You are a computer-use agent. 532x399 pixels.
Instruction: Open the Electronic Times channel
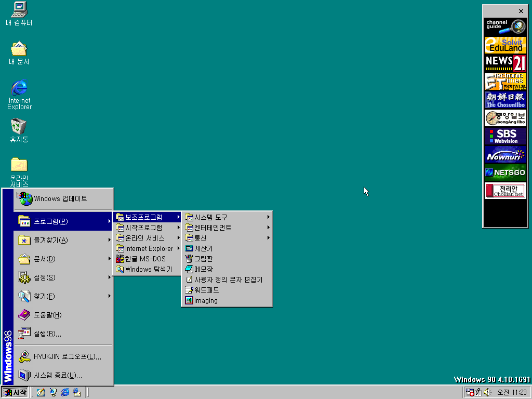(505, 82)
